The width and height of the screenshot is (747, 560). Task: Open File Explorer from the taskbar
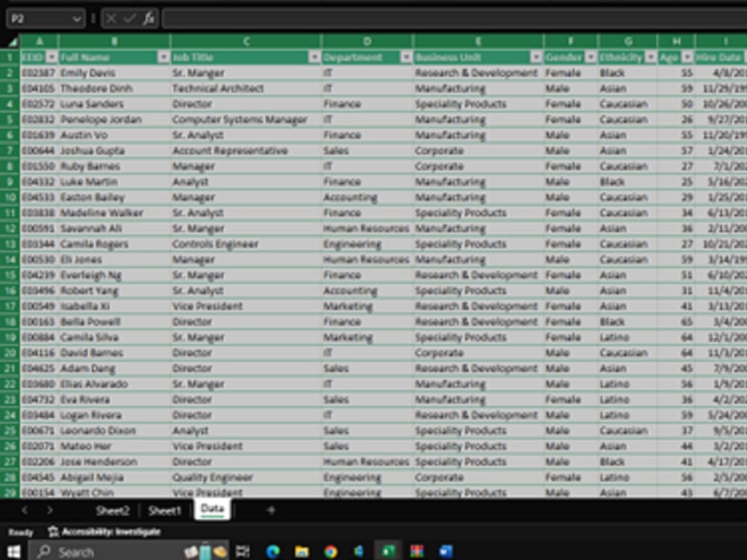coord(302,552)
